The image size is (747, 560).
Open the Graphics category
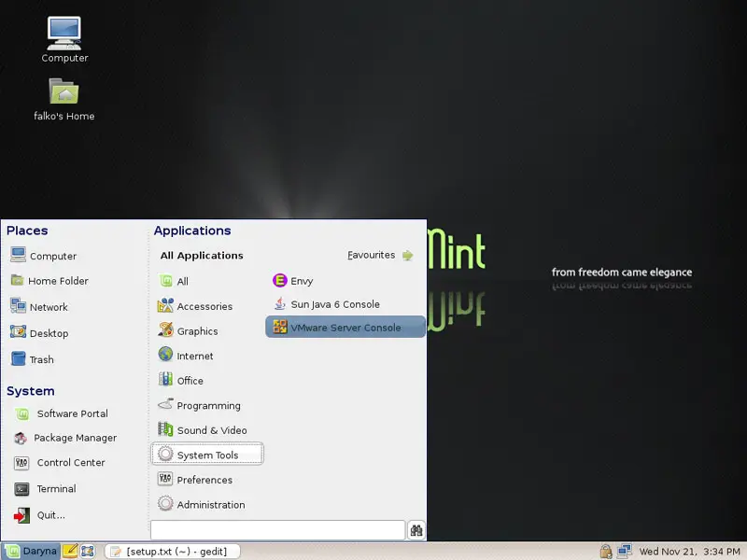point(188,331)
